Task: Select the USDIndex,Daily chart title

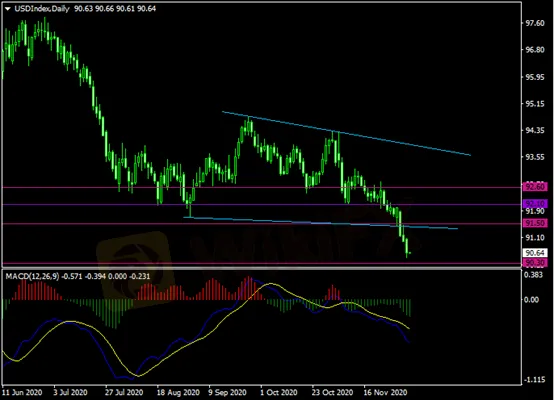Action: coord(42,9)
